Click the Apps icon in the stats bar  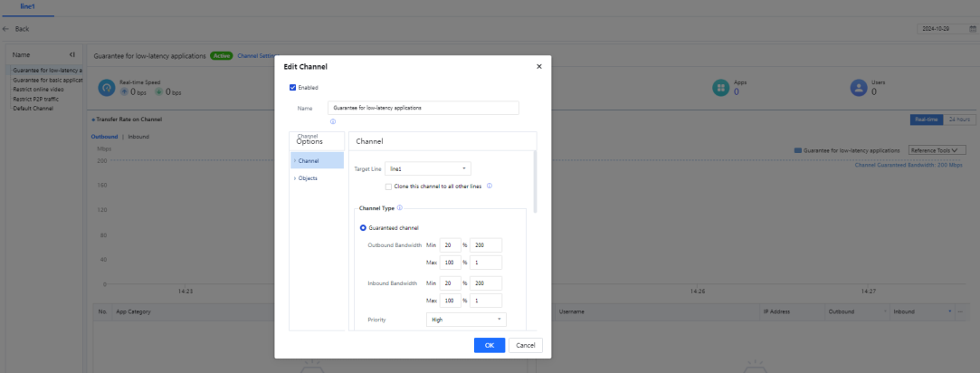(720, 88)
